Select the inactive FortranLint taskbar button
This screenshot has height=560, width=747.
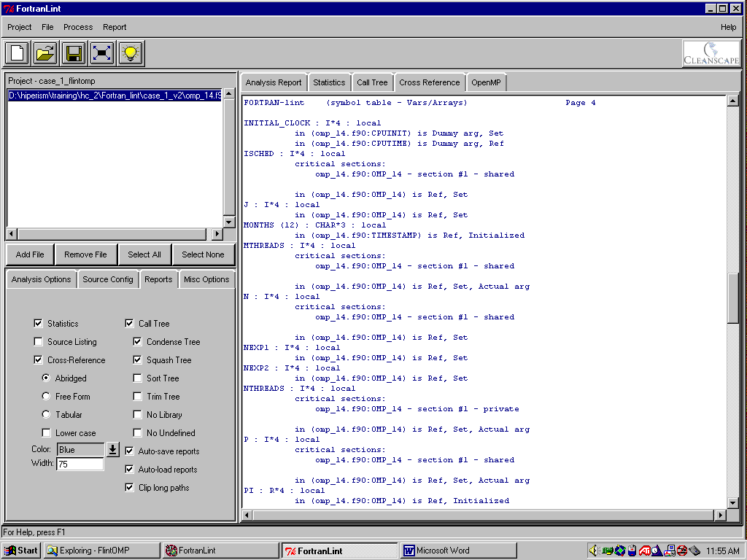[220, 551]
